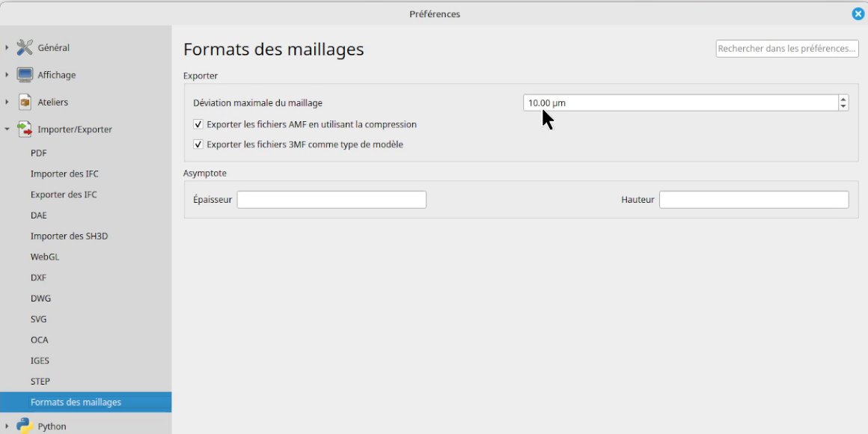Toggle AMF compression export checkbox
Viewport: 868px width, 434px height.
tap(198, 124)
